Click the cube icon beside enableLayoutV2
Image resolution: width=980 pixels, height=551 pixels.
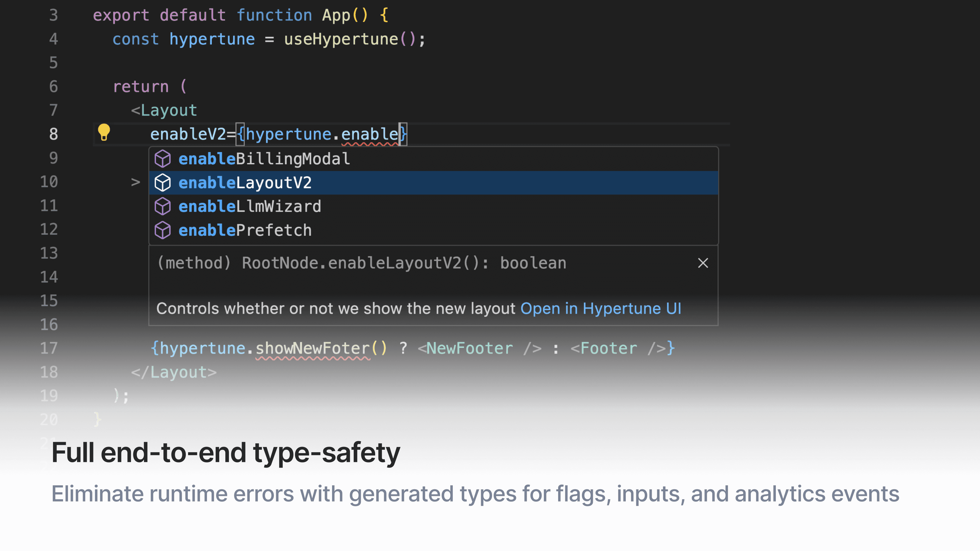click(x=163, y=183)
